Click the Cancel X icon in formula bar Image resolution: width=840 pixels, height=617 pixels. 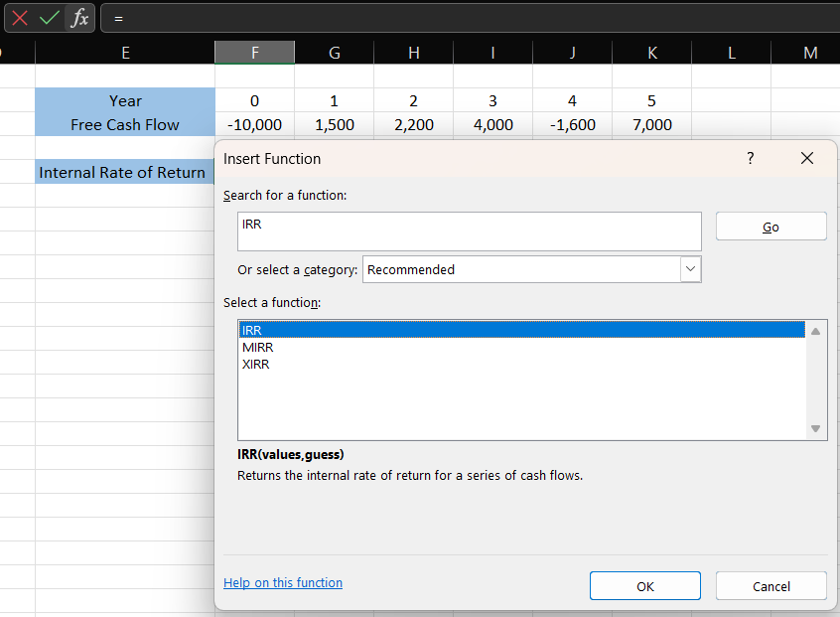click(x=20, y=18)
